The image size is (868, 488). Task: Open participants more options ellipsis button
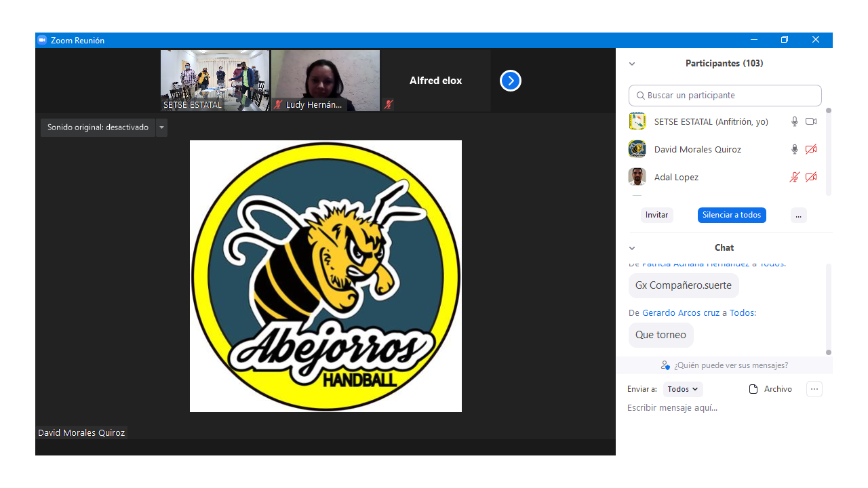point(799,215)
